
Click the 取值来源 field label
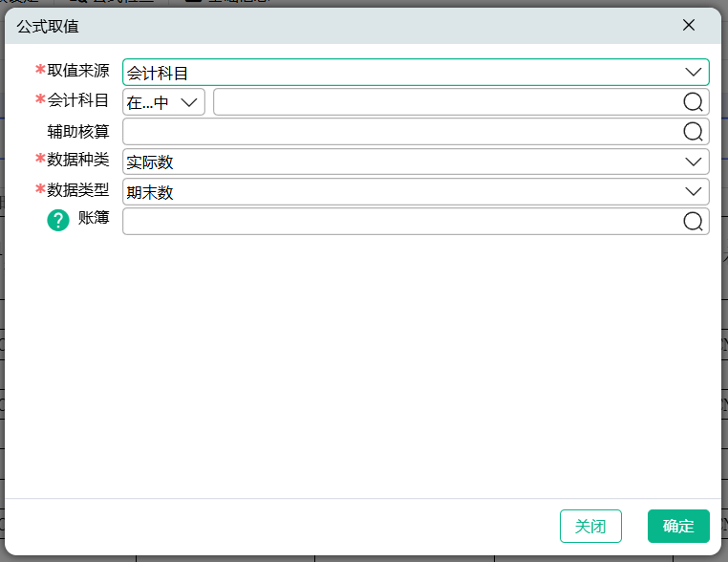[78, 70]
